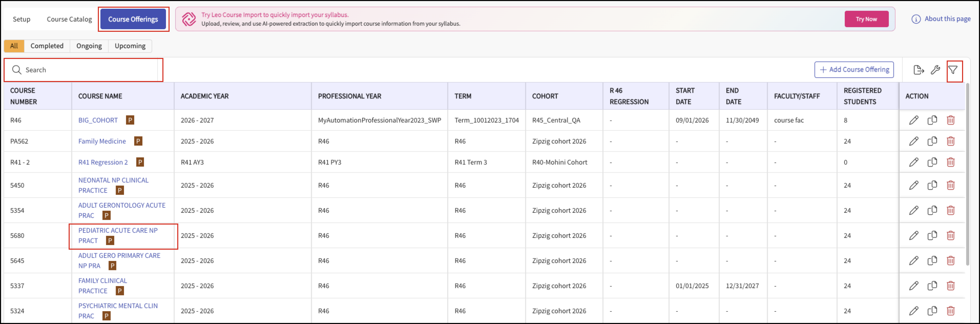Open the filter icon above the table
Viewport: 980px width, 324px height.
click(953, 70)
